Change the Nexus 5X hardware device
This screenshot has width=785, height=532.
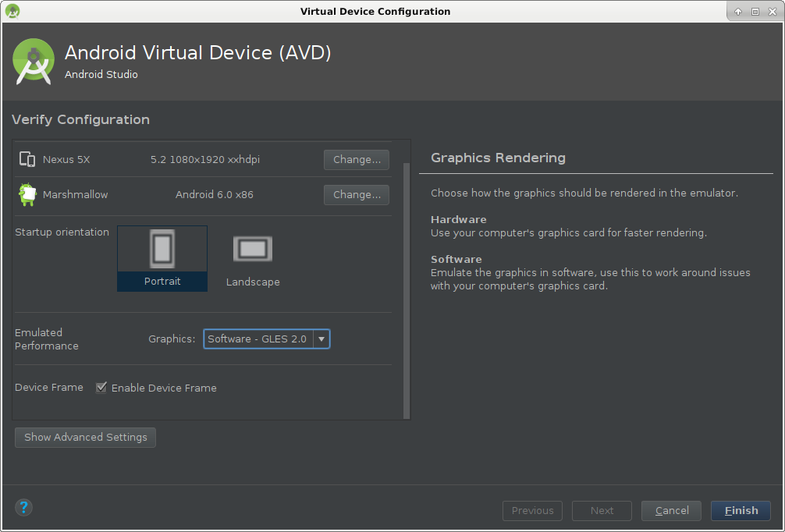coord(357,159)
